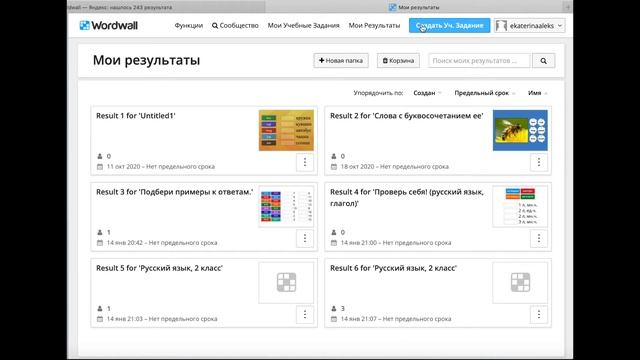640x360 pixels.
Task: Click the Wordwall logo
Action: coord(109,25)
